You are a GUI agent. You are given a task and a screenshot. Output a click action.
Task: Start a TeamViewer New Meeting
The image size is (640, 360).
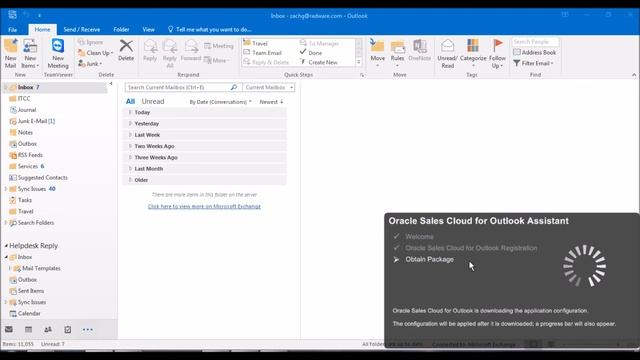click(x=58, y=53)
